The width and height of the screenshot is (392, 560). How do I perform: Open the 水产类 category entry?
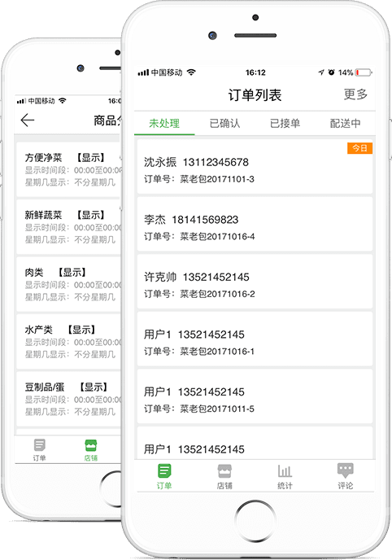[x=69, y=341]
